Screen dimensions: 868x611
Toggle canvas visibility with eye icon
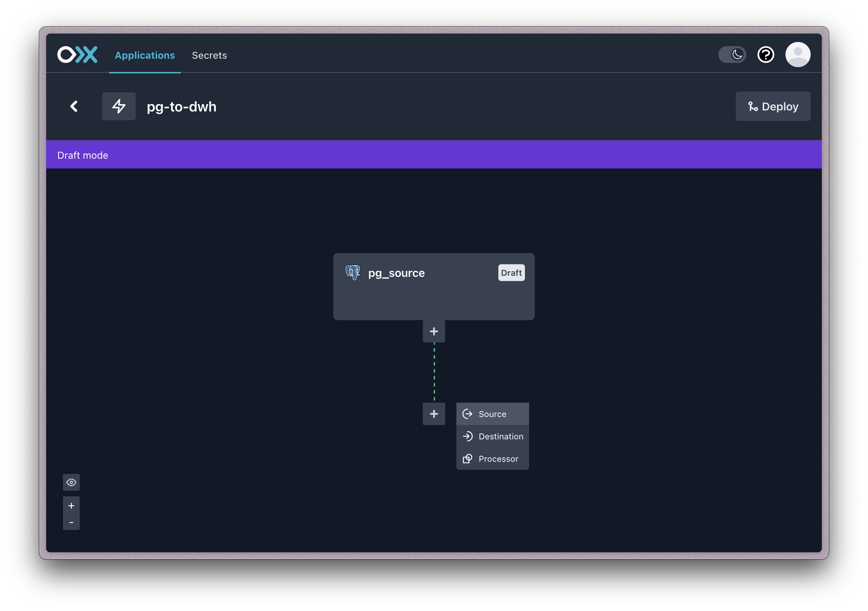click(71, 482)
